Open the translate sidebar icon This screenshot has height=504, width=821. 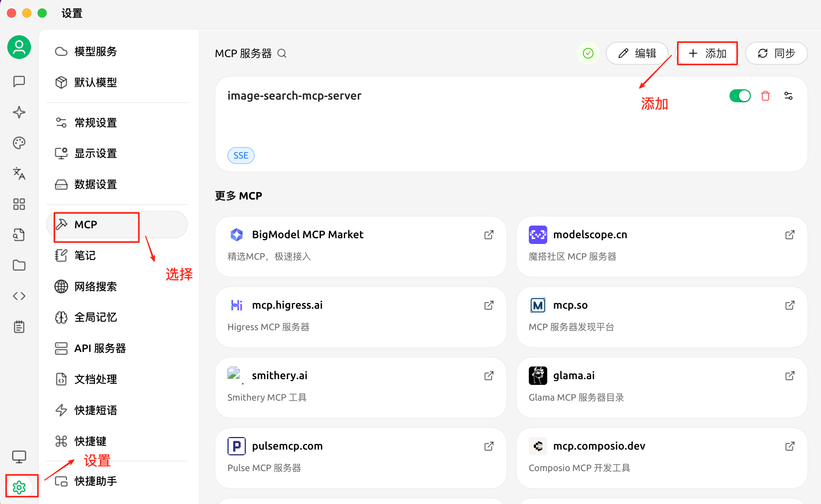pos(19,173)
